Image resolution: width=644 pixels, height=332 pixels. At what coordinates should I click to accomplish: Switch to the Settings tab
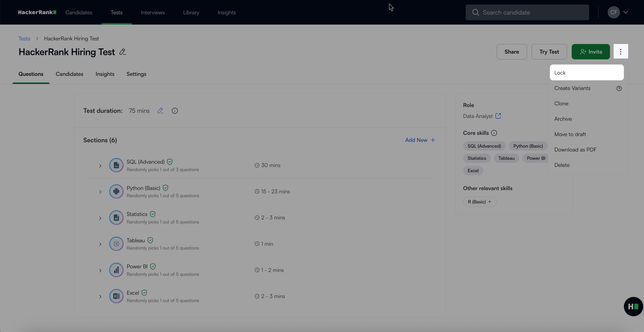136,74
